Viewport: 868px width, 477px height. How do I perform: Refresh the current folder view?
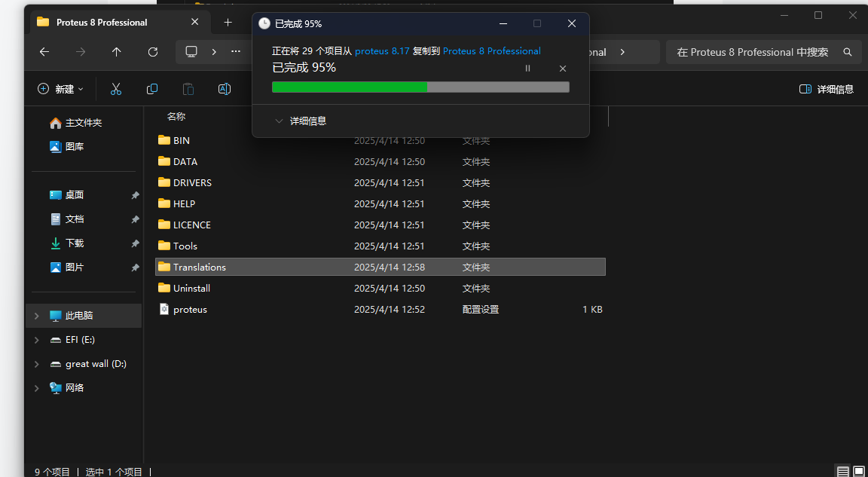coord(153,51)
